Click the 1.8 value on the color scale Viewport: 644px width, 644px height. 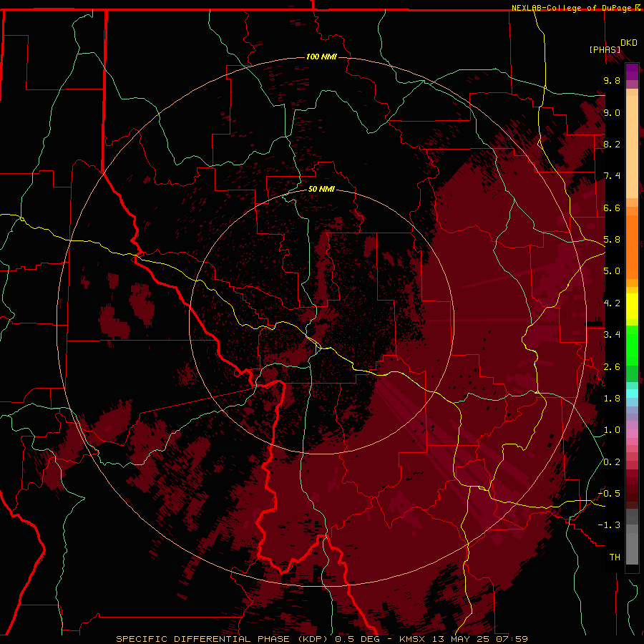click(x=612, y=399)
